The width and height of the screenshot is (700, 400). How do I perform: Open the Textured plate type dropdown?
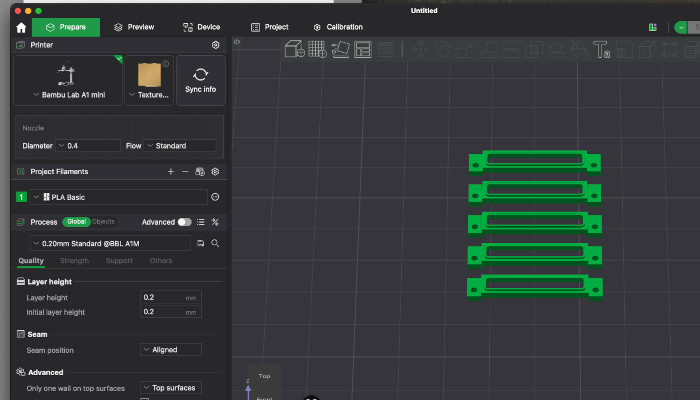(x=149, y=80)
